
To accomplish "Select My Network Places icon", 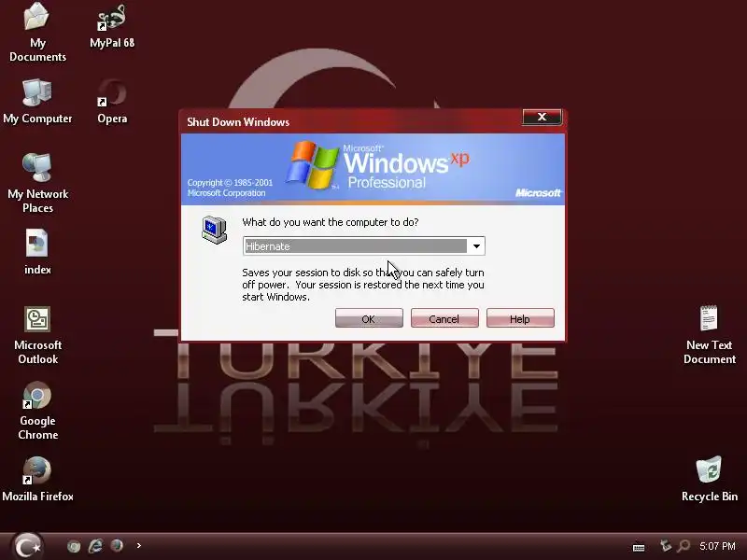I will coord(37,183).
